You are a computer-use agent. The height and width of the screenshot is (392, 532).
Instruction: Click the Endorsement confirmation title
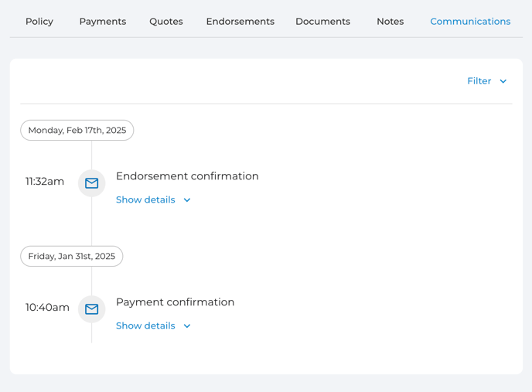[187, 176]
